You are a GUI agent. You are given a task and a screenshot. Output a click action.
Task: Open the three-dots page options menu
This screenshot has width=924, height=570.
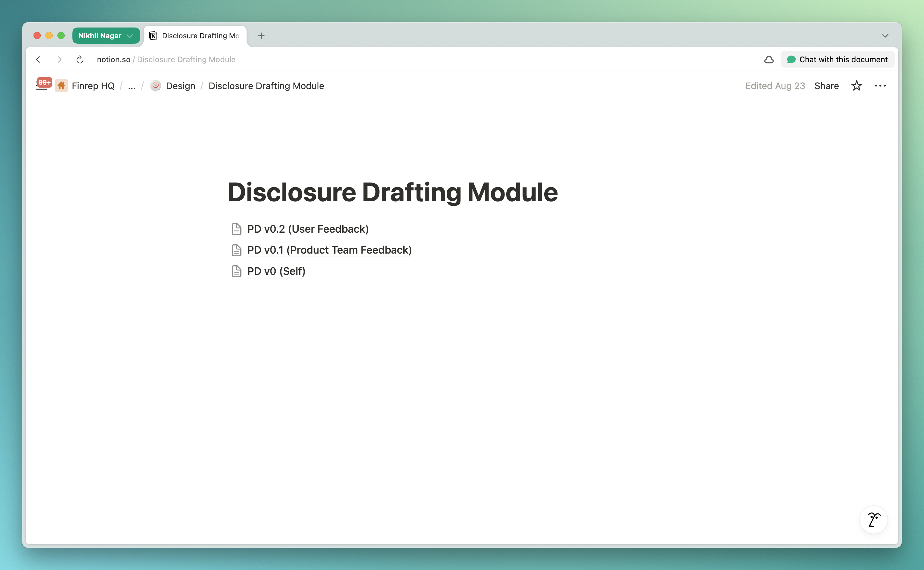point(880,86)
